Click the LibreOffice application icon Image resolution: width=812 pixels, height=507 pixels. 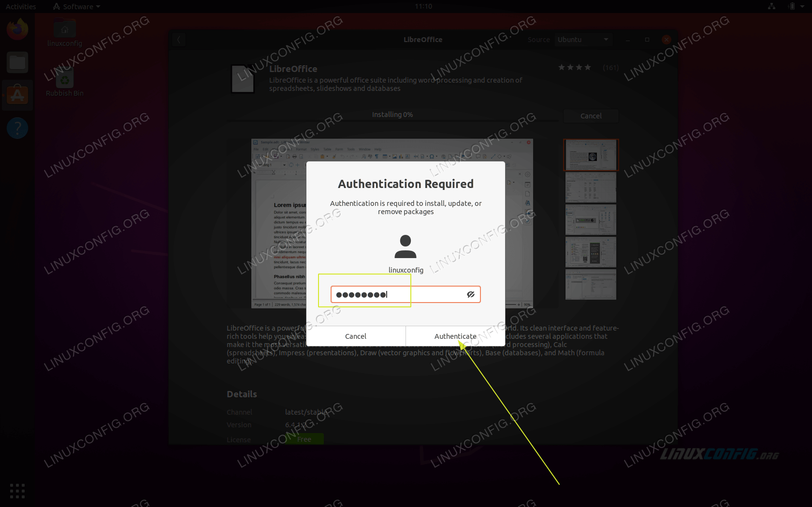click(243, 79)
